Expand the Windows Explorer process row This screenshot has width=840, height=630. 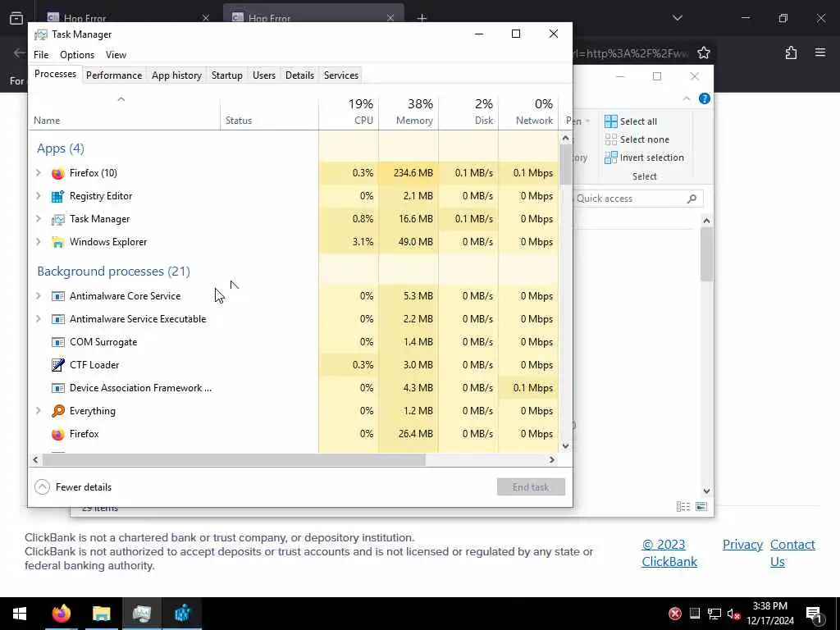click(x=39, y=242)
